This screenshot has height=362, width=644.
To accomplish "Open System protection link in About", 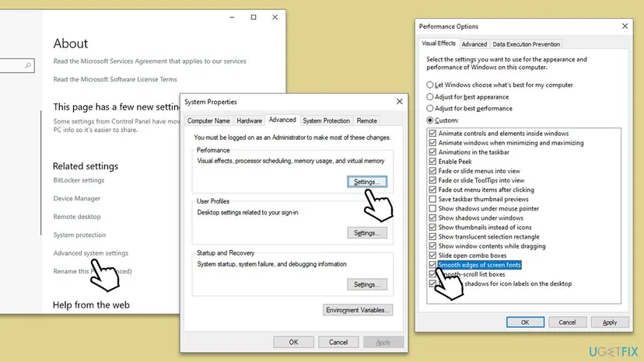I will pos(79,235).
